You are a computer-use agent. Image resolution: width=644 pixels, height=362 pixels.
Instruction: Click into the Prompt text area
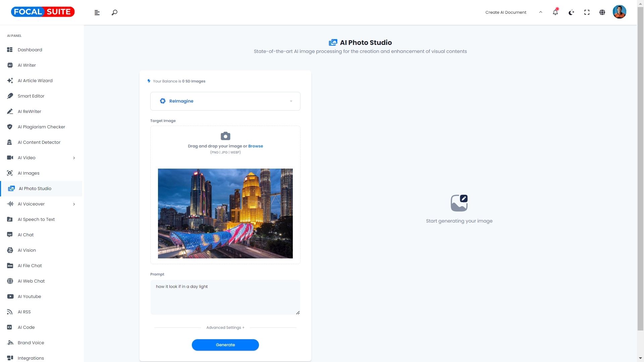(225, 297)
